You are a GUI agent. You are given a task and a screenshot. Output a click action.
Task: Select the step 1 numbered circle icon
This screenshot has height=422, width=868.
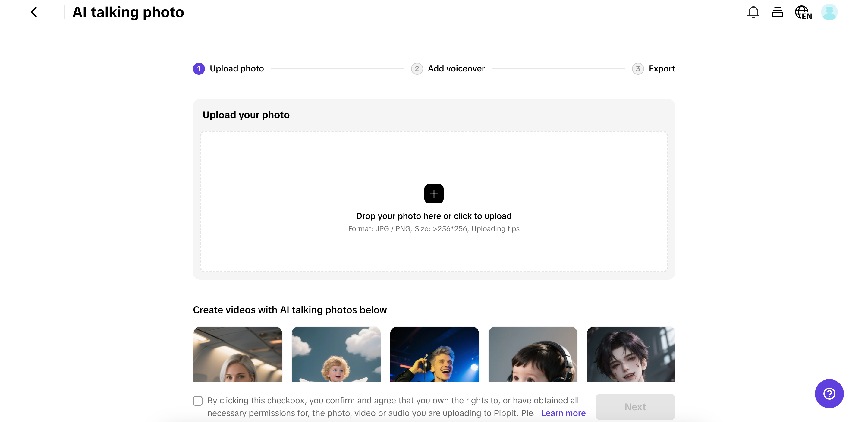click(x=199, y=68)
